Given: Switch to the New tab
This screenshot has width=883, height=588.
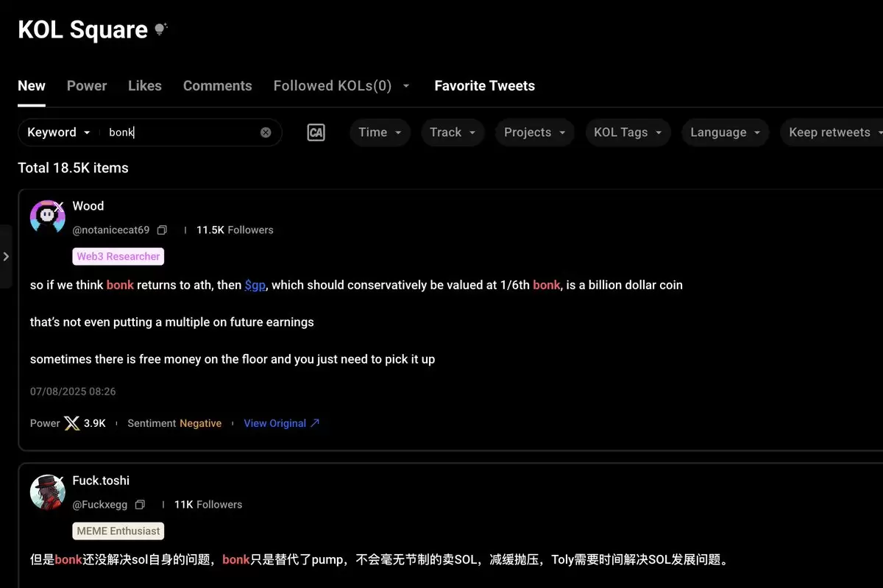Looking at the screenshot, I should 32,86.
